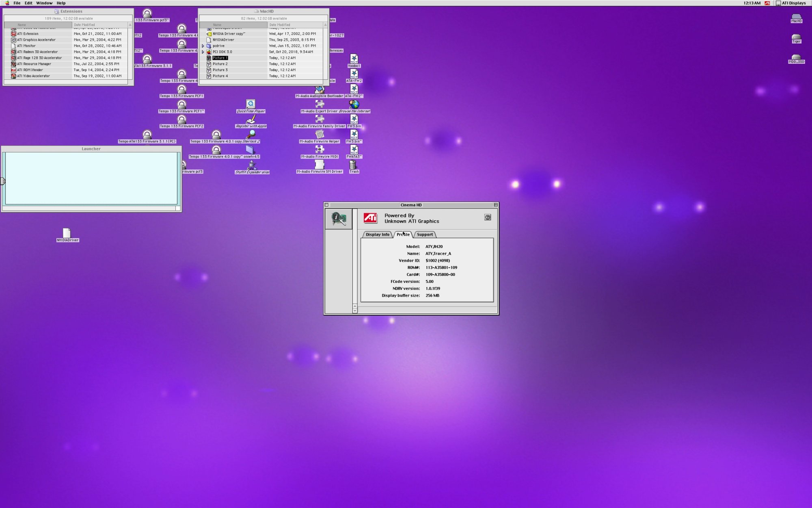This screenshot has width=812, height=508.
Task: Open the NVIDIADriver file on desktop
Action: 67,233
